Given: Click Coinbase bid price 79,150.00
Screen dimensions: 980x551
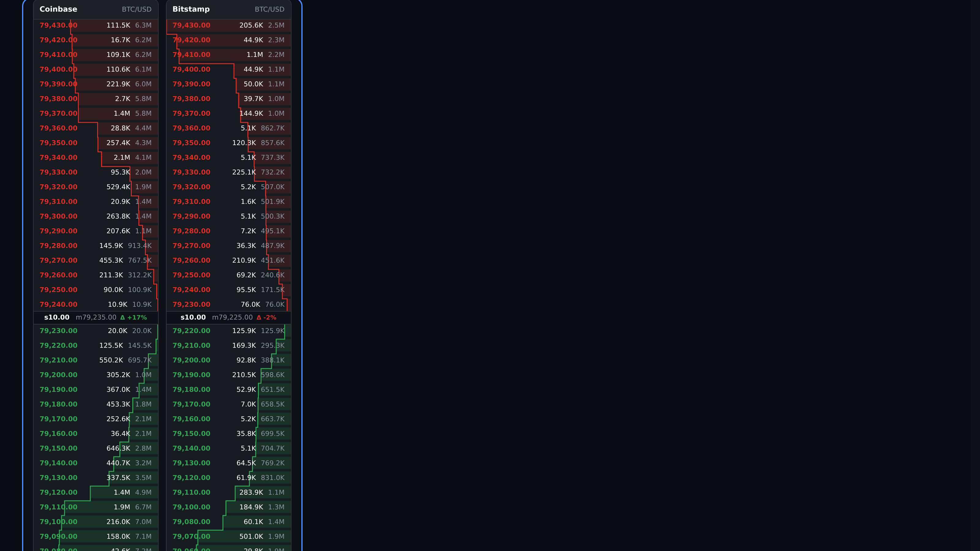Looking at the screenshot, I should [x=58, y=448].
